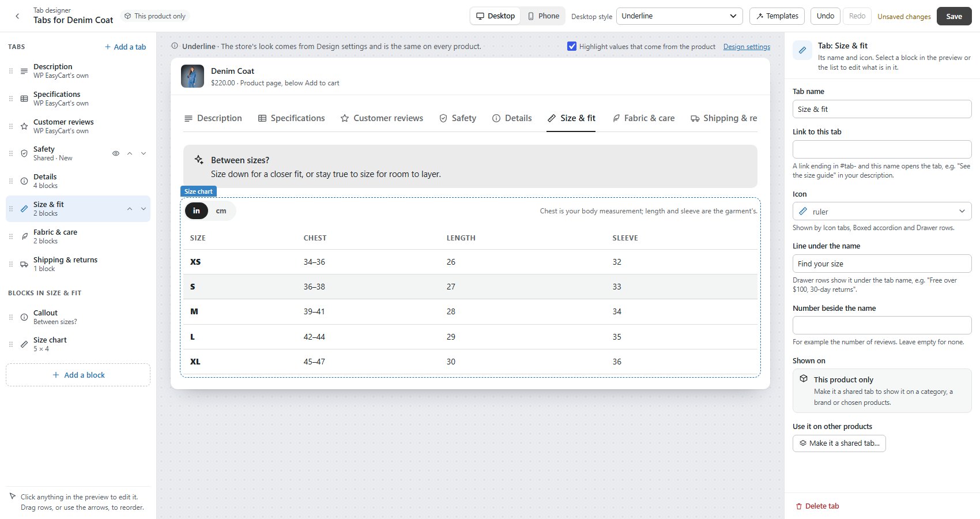This screenshot has width=980, height=519.
Task: Click info icon beside Underline style note
Action: click(x=175, y=46)
